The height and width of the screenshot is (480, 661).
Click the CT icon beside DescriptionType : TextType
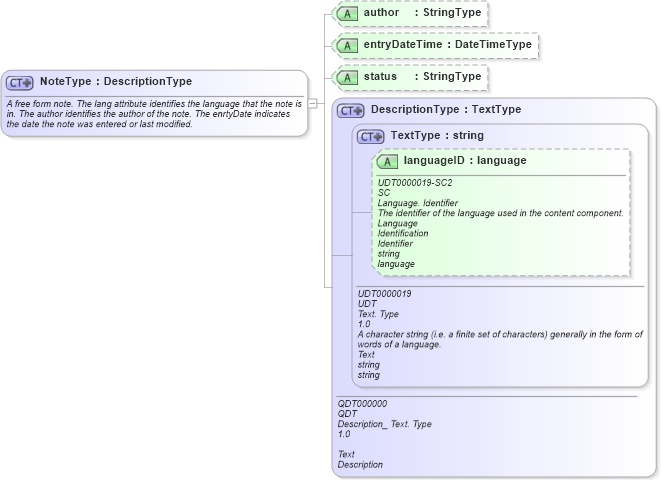350,111
